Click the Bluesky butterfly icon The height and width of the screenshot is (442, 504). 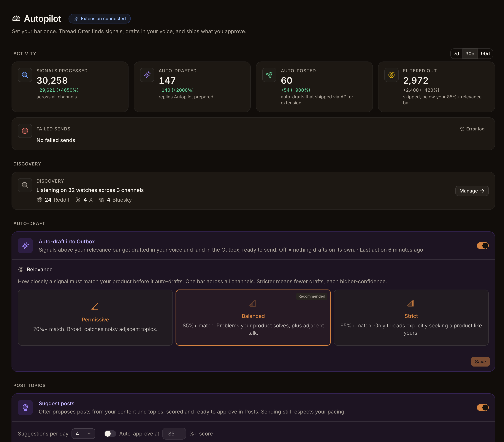click(x=102, y=200)
